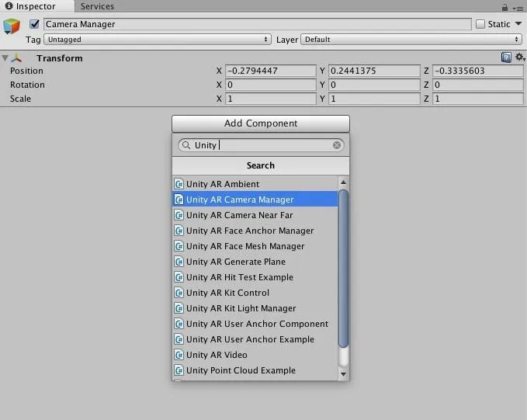
Task: Click script icon beside Unity AR User Anchor Example
Action: click(179, 339)
